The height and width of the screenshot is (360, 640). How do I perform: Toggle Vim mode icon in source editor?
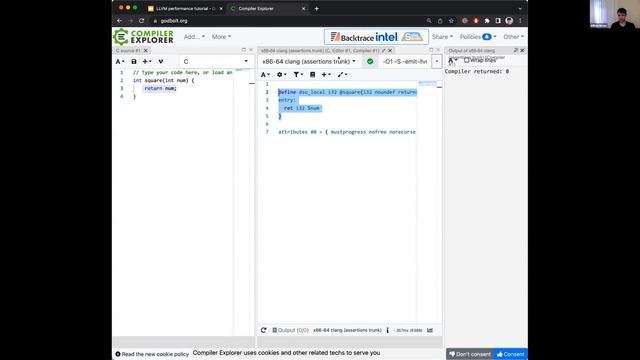(161, 62)
